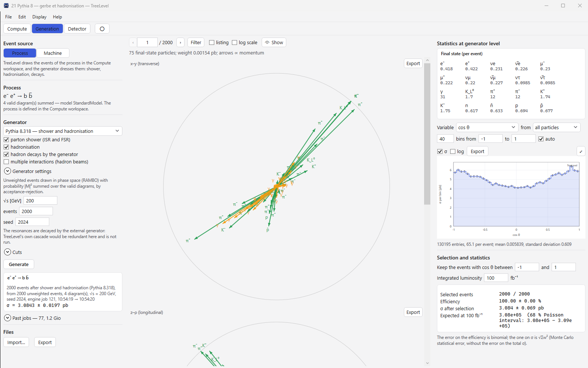Screen dimensions: 588x368
Task: Expand the Generator settings section
Action: 7,171
